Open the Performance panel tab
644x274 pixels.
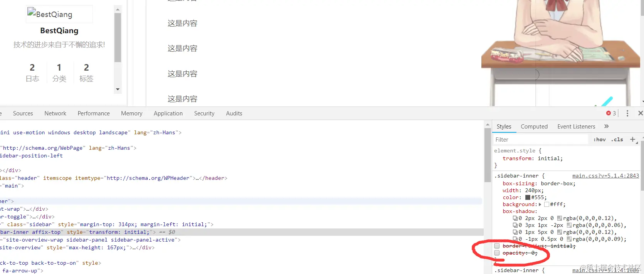point(94,113)
